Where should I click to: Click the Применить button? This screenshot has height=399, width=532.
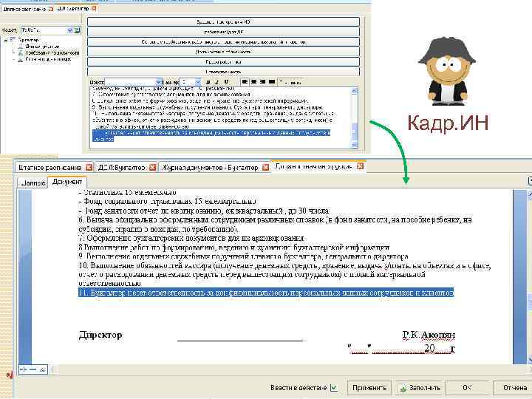[369, 388]
